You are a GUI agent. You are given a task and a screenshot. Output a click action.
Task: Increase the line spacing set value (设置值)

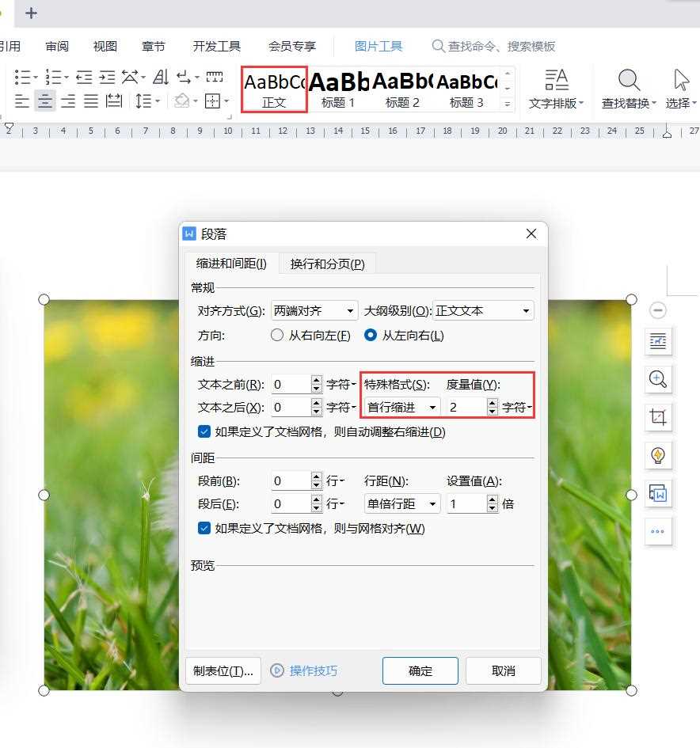493,499
